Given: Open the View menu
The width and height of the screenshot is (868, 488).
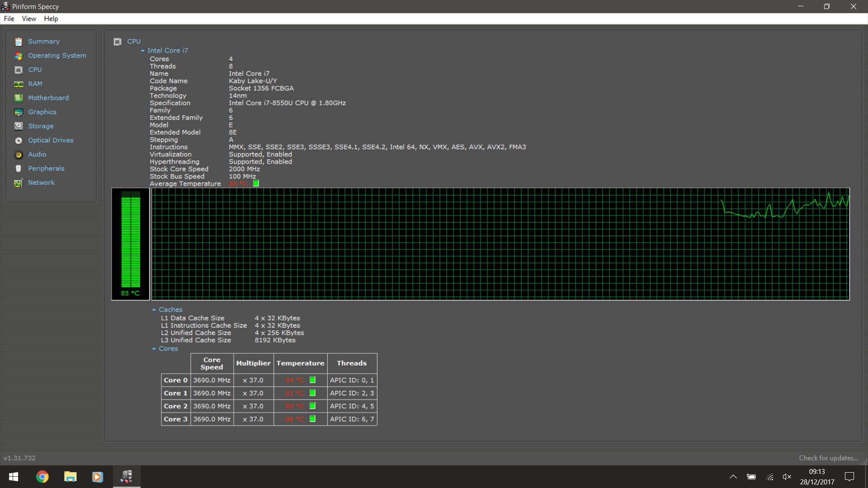Looking at the screenshot, I should click(x=29, y=19).
